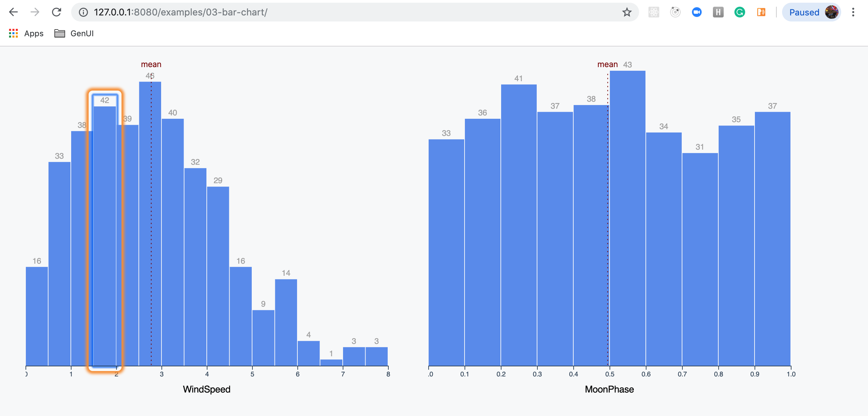Reload the current page
The image size is (868, 416).
click(x=56, y=12)
